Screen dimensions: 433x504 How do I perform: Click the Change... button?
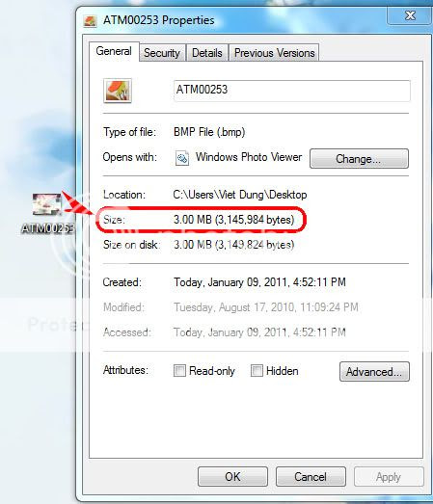tap(359, 158)
